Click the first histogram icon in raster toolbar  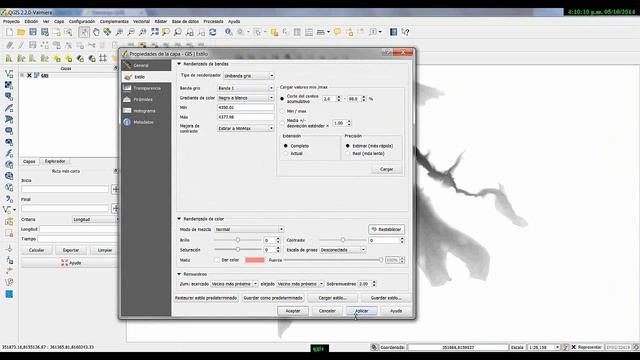(9, 59)
